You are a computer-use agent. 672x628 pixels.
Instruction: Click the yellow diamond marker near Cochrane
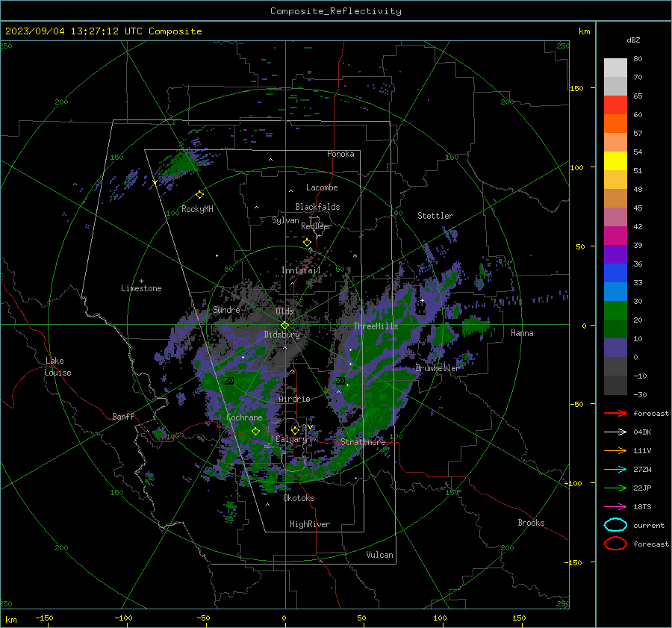tap(255, 431)
